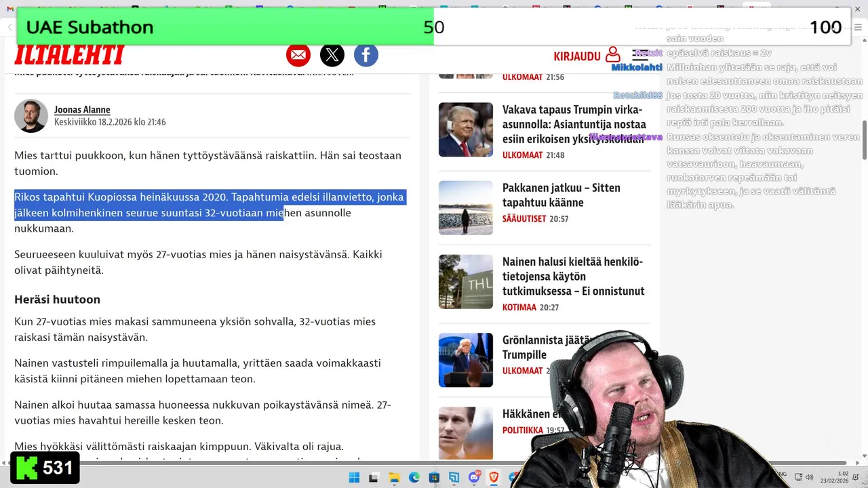
Task: Share article on X (Twitter)
Action: (x=332, y=55)
